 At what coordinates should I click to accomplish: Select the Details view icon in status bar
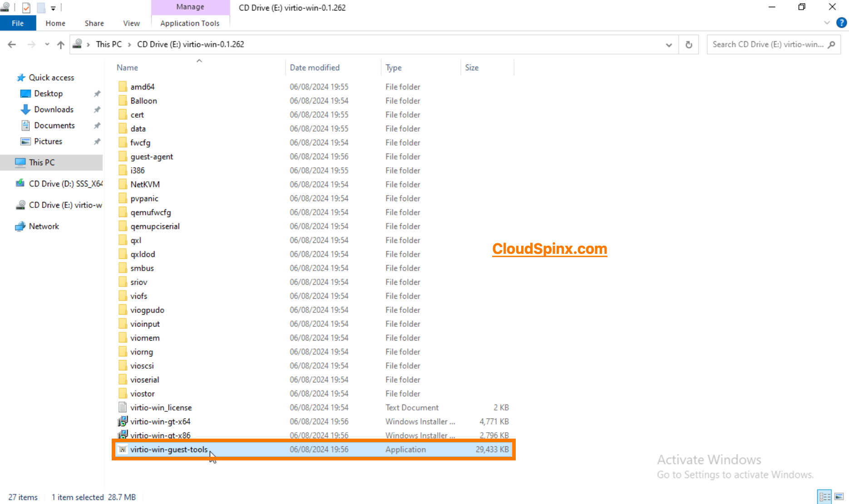pos(824,496)
